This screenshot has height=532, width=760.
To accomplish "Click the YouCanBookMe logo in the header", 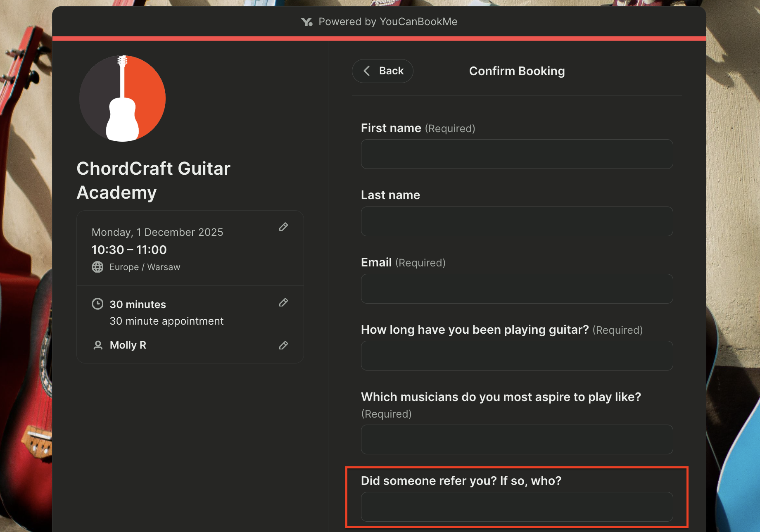I will coord(307,21).
